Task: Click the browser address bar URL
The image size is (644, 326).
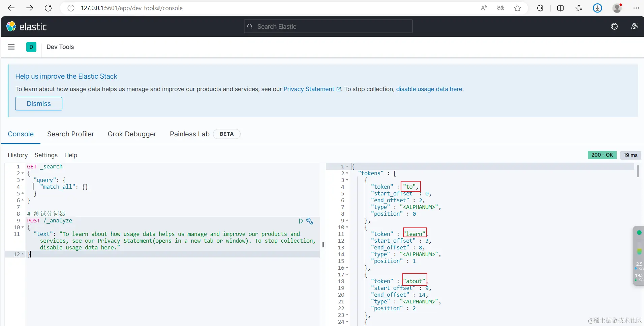Action: click(x=132, y=8)
